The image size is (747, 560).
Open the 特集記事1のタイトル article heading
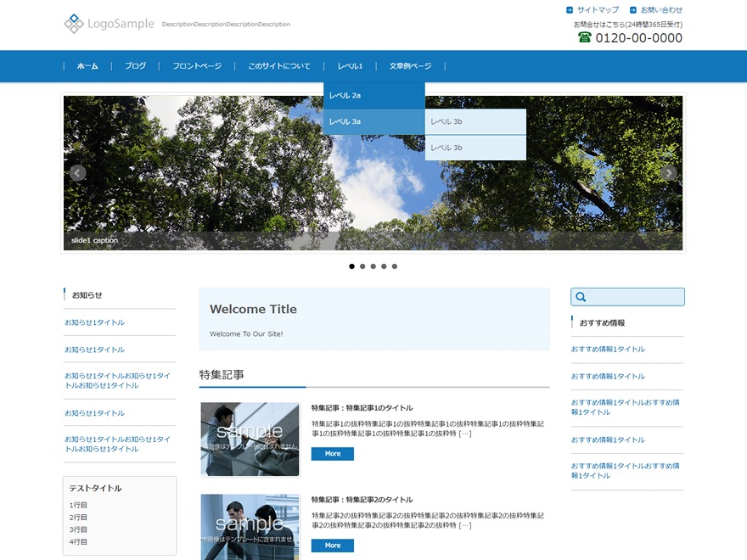[x=362, y=408]
